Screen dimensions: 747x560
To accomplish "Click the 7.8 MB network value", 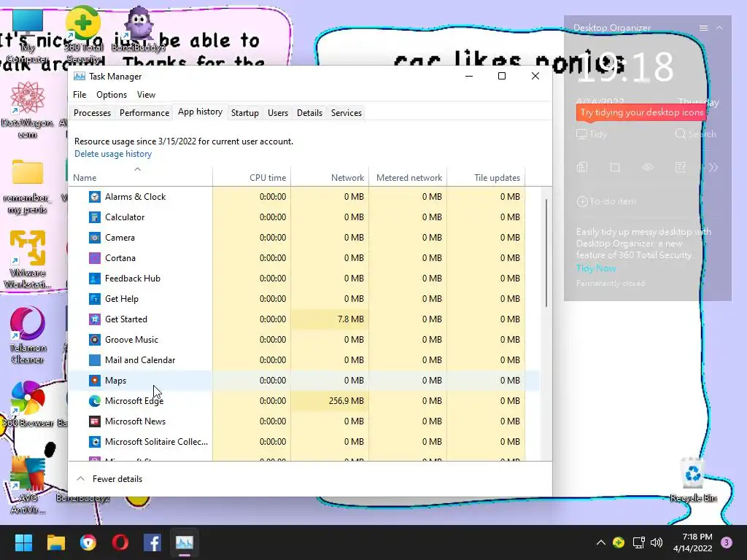I will coord(351,319).
